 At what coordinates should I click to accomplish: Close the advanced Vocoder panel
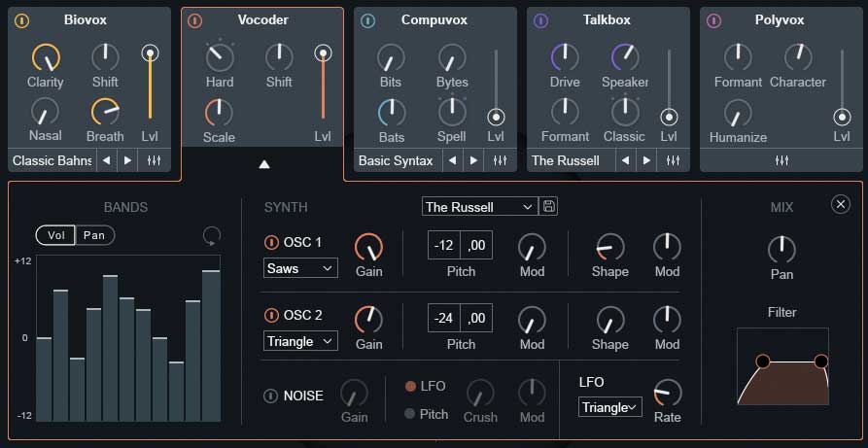tap(840, 204)
